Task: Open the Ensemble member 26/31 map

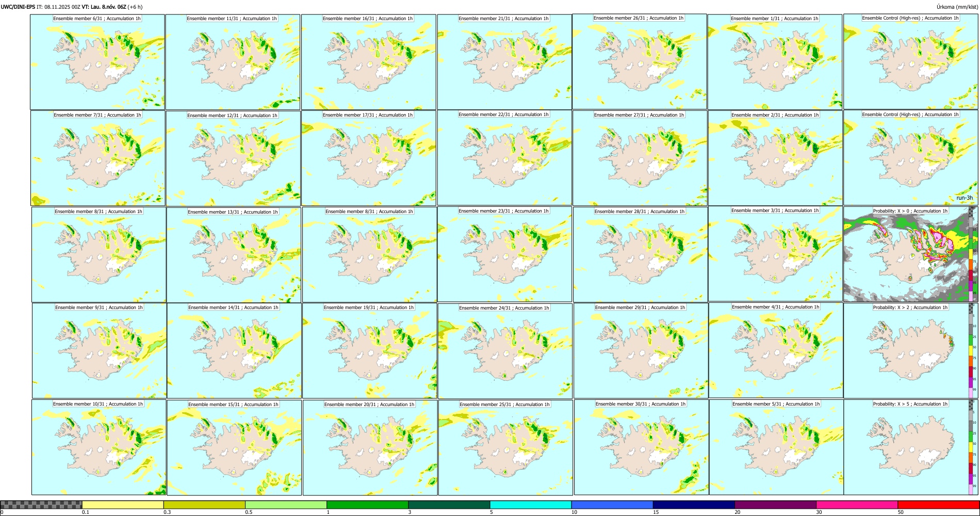Action: (x=640, y=61)
